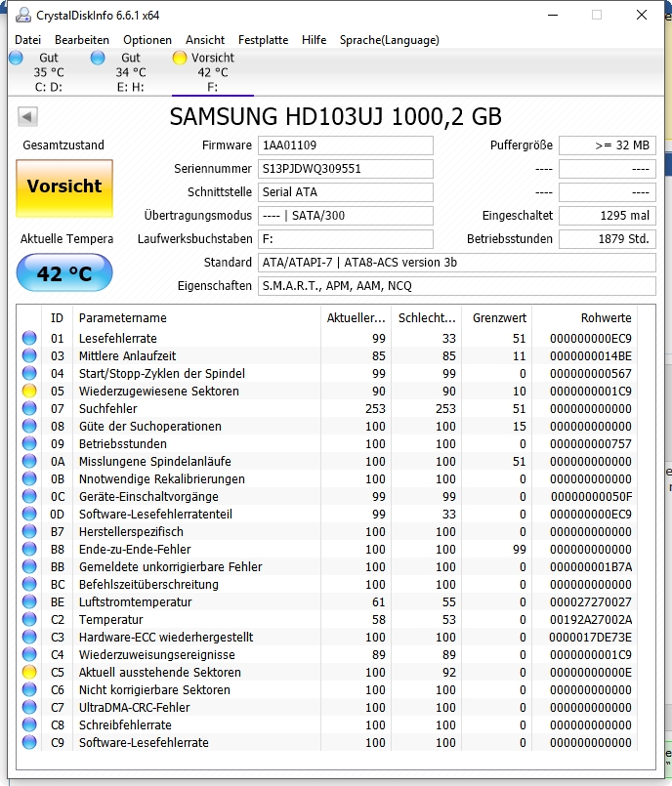Open the Festplatte menu
Image resolution: width=672 pixels, height=786 pixels.
(264, 40)
